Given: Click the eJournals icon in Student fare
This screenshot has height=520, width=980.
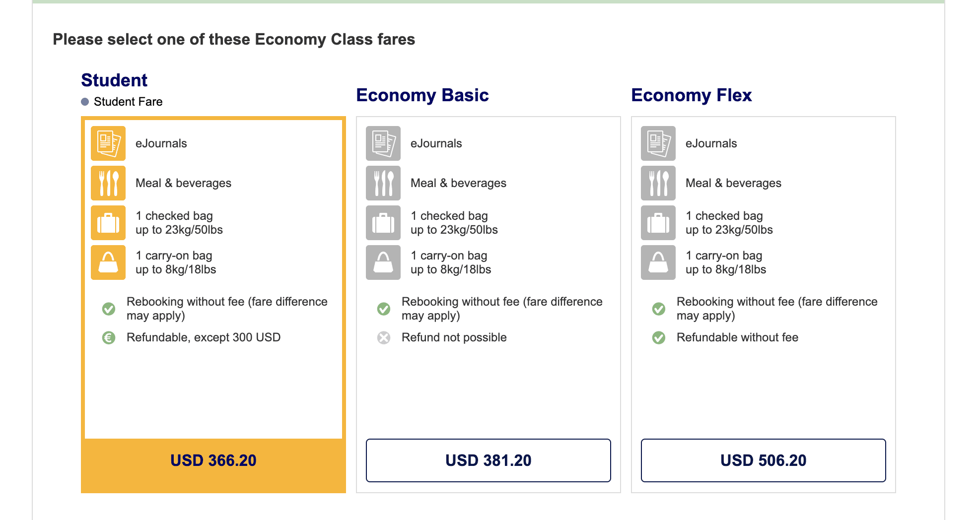Looking at the screenshot, I should [x=108, y=143].
